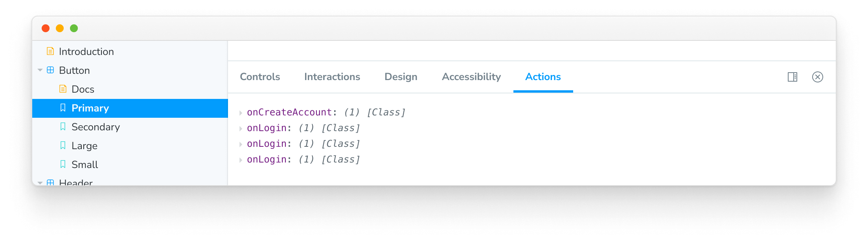Viewport: 868px width, 241px height.
Task: Select the Secondary button story
Action: click(96, 127)
